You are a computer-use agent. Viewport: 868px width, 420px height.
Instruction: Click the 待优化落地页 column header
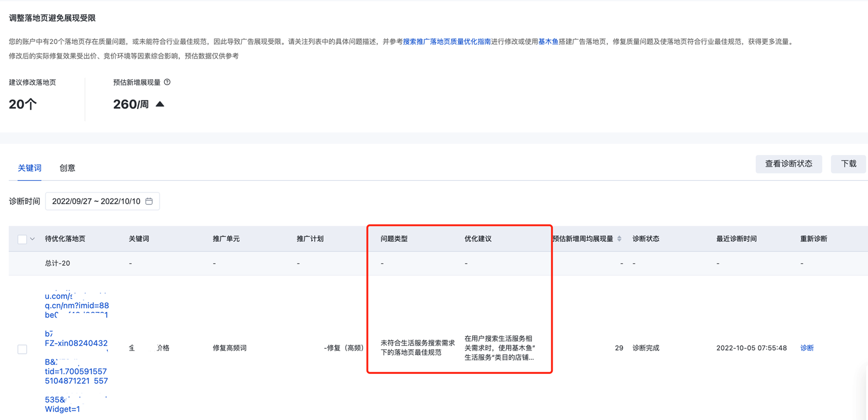(65, 239)
